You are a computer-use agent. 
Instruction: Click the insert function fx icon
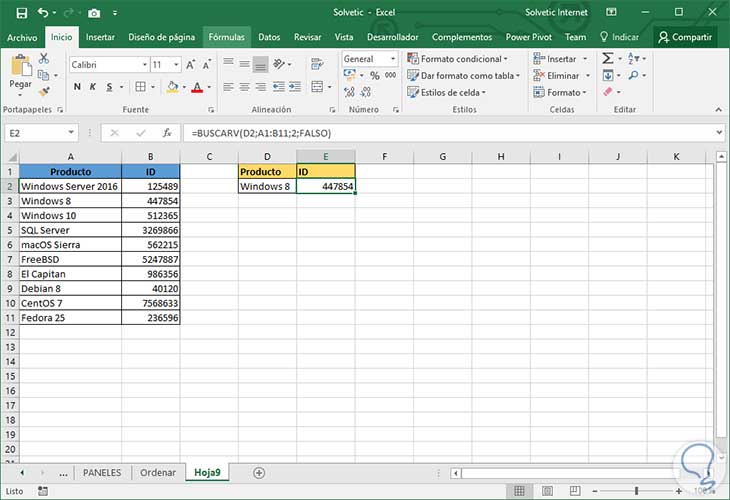pyautogui.click(x=167, y=133)
